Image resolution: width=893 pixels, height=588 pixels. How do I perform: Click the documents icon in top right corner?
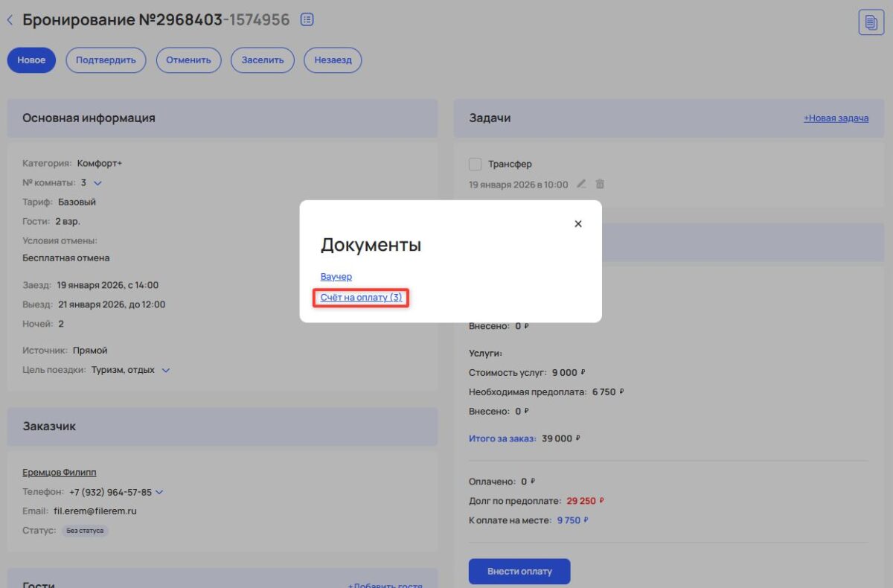(871, 24)
